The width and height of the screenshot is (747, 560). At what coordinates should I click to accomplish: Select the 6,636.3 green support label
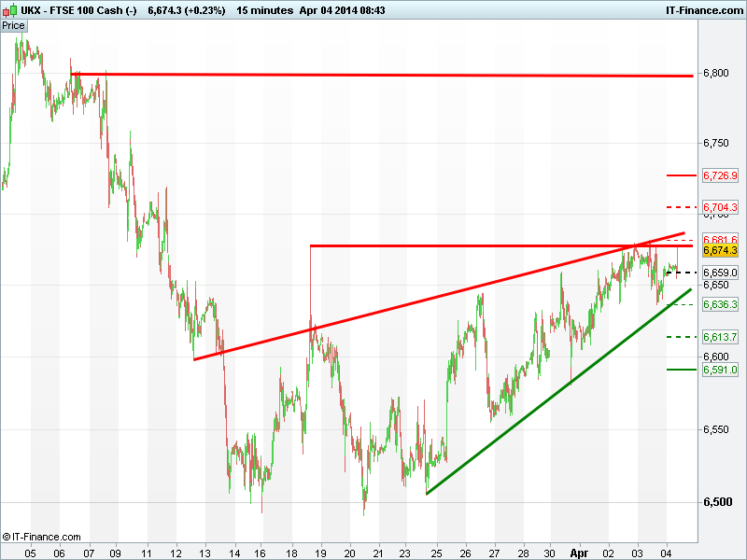pyautogui.click(x=720, y=305)
